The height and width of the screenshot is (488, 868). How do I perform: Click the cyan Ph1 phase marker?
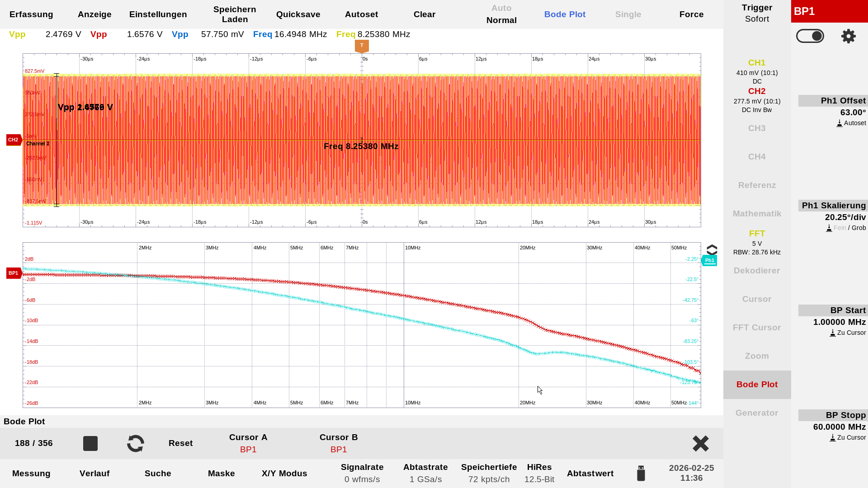click(x=709, y=260)
